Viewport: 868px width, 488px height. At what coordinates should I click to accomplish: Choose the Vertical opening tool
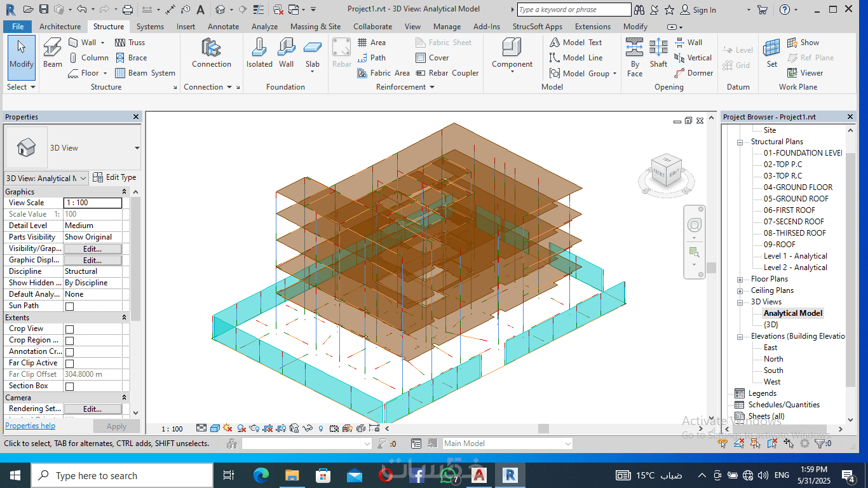click(x=693, y=58)
